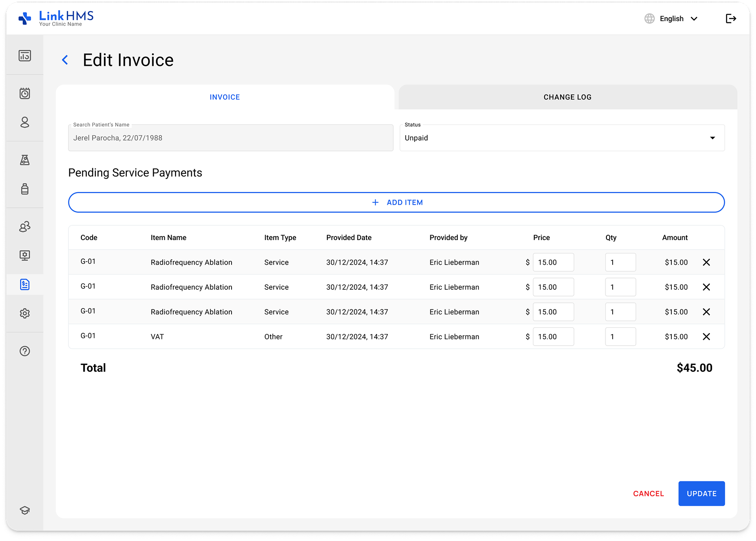Click the Pending Service Payments heading
Viewport: 756px width, 541px height.
tap(135, 173)
